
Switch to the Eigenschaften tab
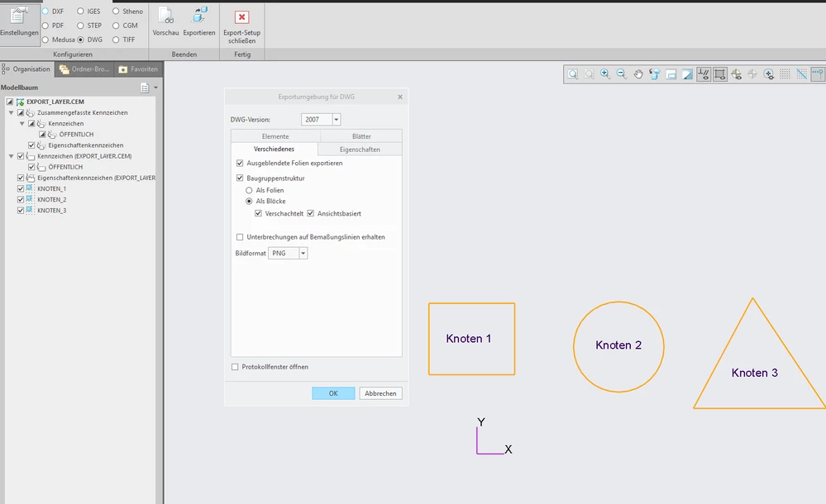[x=360, y=150]
